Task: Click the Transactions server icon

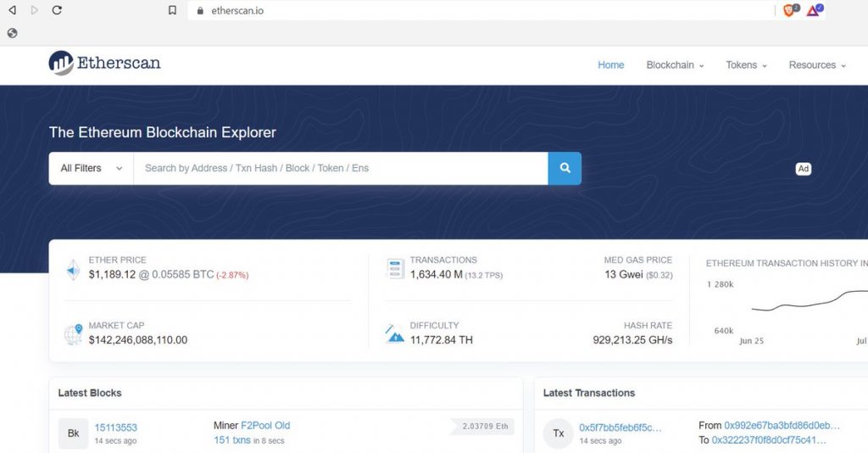Action: (395, 269)
